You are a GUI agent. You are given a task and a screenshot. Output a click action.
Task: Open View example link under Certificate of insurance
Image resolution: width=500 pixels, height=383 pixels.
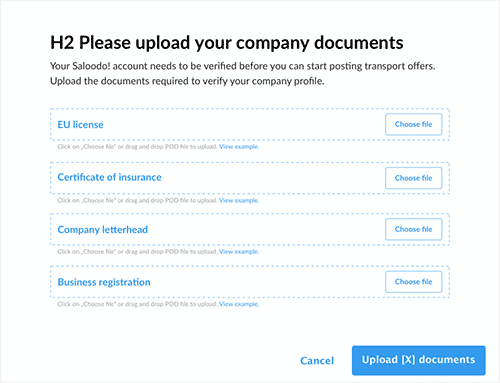(x=239, y=200)
